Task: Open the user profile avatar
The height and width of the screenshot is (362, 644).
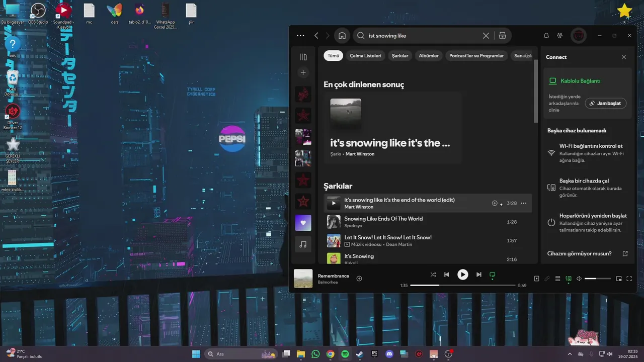Action: point(579,36)
